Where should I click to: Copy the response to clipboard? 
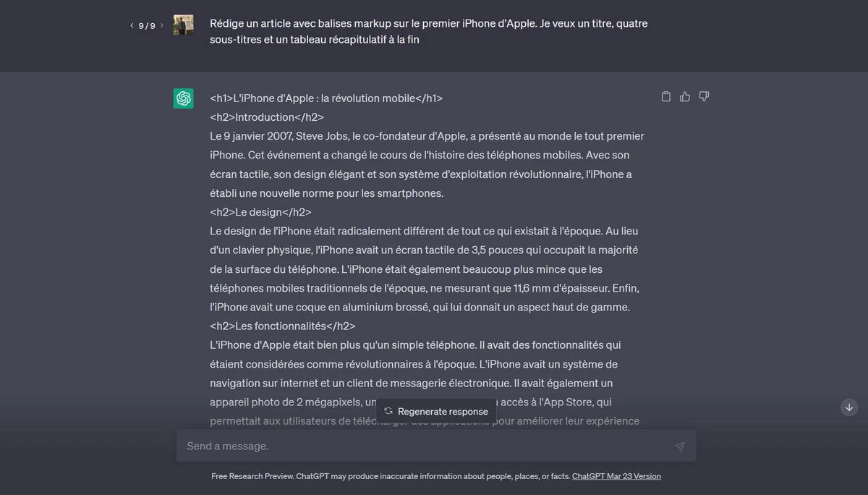point(666,97)
